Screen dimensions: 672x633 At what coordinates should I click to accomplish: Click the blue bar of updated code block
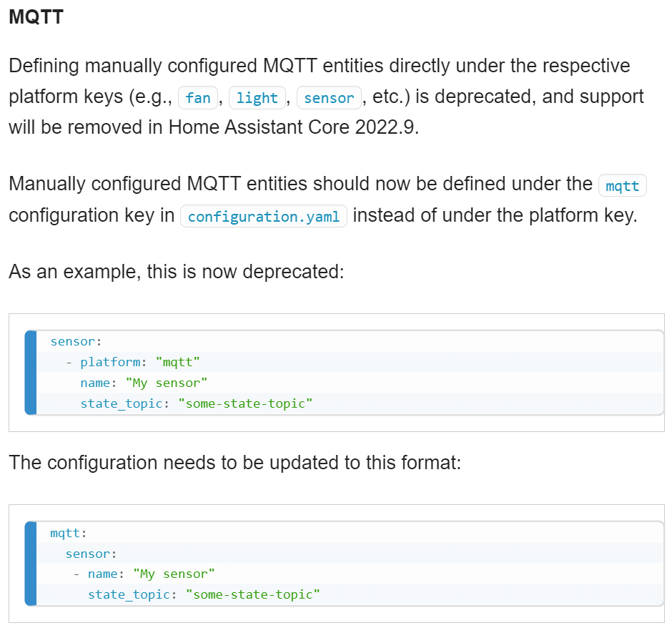31,564
